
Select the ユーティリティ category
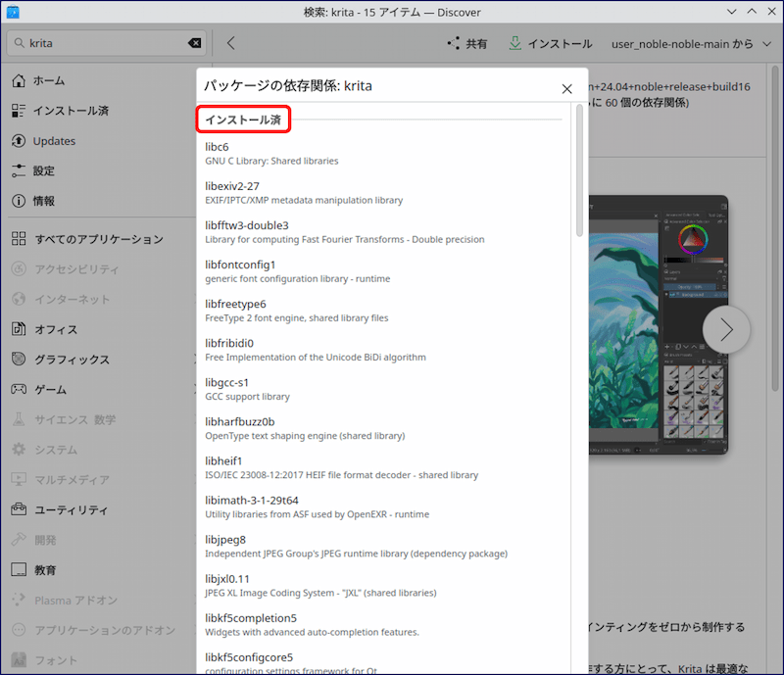tap(72, 510)
